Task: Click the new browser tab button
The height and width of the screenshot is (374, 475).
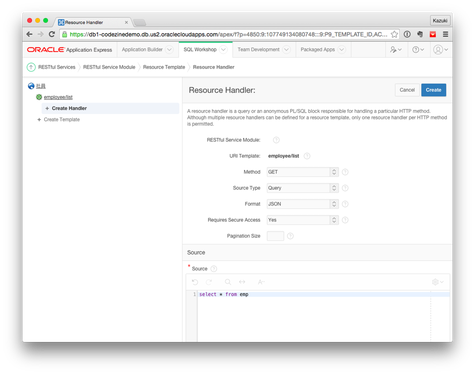Action: 140,23
